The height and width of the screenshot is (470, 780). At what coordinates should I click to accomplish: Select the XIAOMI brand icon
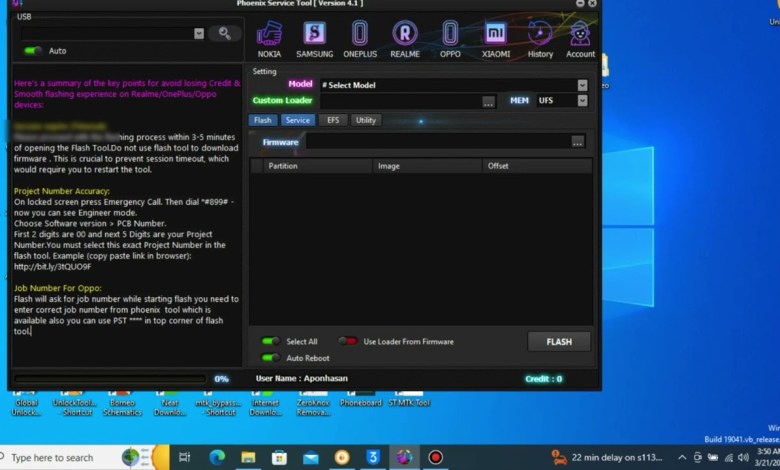(x=495, y=39)
